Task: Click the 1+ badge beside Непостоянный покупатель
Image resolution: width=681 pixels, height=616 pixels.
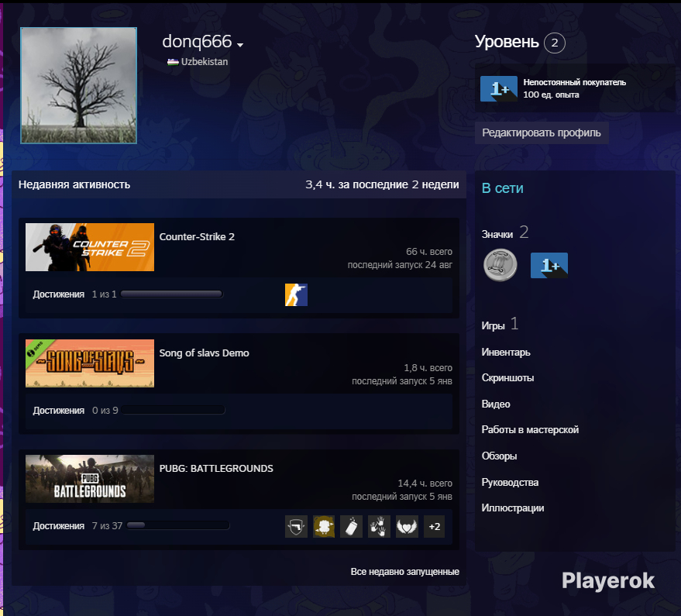Action: [499, 88]
